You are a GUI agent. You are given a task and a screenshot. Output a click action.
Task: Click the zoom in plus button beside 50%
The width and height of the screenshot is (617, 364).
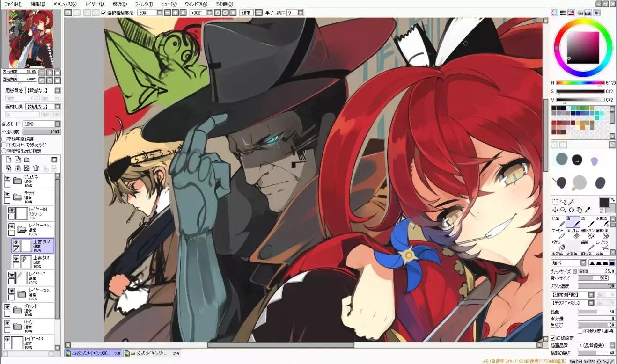[x=175, y=13]
